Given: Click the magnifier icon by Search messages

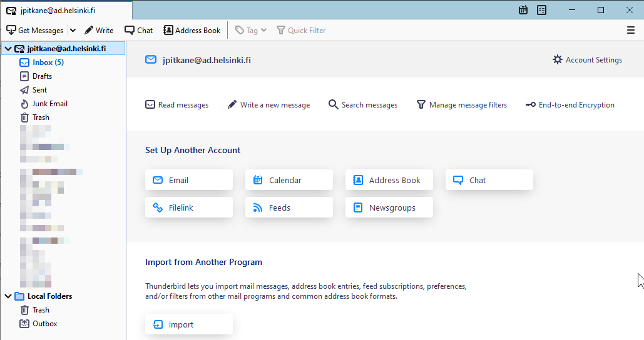Looking at the screenshot, I should click(333, 104).
